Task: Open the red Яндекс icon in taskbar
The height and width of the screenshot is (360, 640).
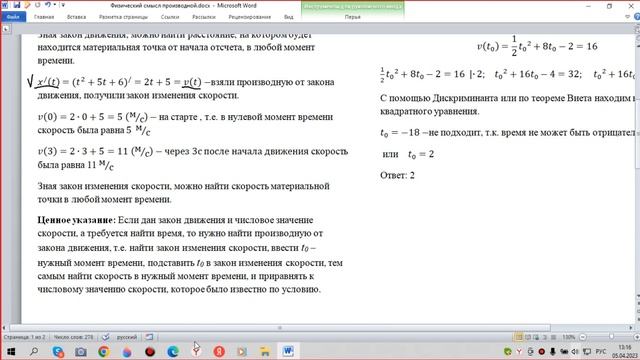Action: 219,351
